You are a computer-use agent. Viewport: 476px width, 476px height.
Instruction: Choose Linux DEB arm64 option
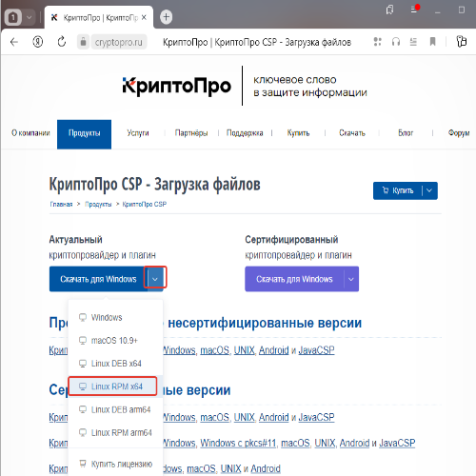pos(116,409)
